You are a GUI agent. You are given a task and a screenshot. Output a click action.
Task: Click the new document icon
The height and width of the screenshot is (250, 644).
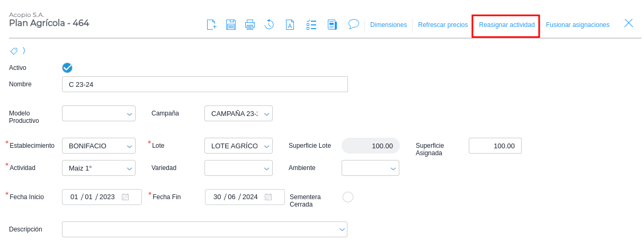(211, 24)
